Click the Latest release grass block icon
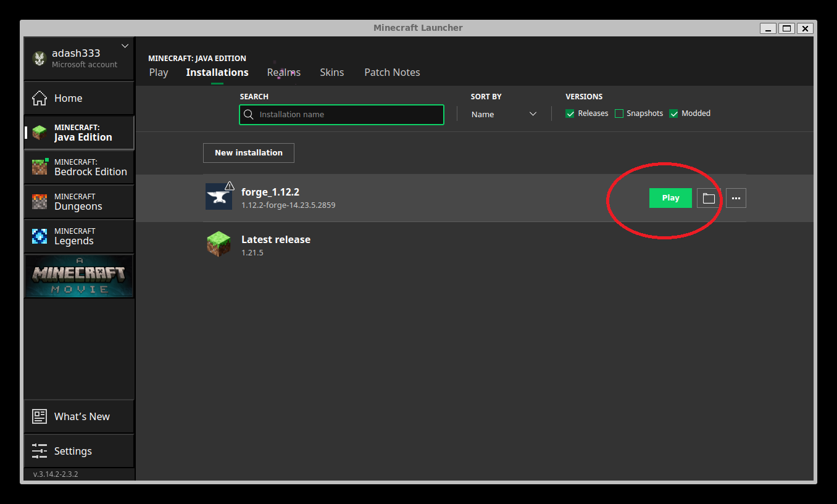 [x=219, y=244]
